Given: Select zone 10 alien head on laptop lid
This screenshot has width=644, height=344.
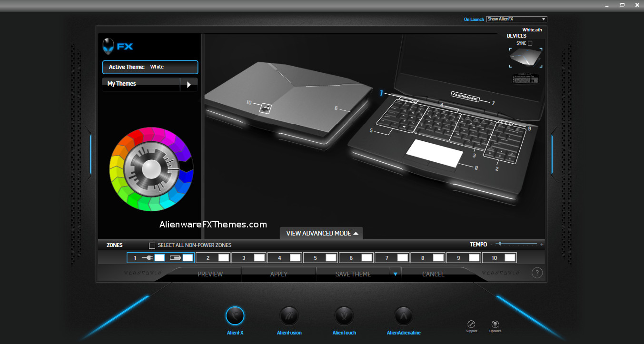Looking at the screenshot, I should tap(265, 108).
